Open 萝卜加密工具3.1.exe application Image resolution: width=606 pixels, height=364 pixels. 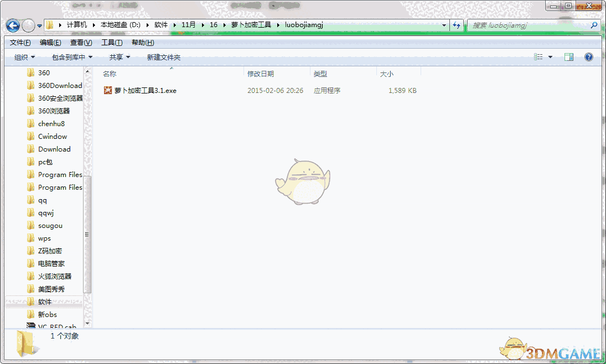pyautogui.click(x=144, y=90)
